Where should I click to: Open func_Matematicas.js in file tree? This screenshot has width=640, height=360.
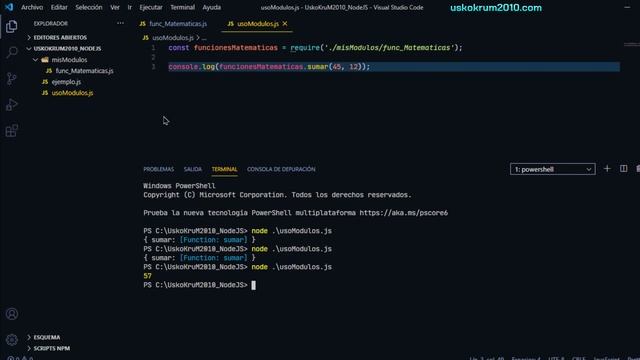(x=84, y=71)
